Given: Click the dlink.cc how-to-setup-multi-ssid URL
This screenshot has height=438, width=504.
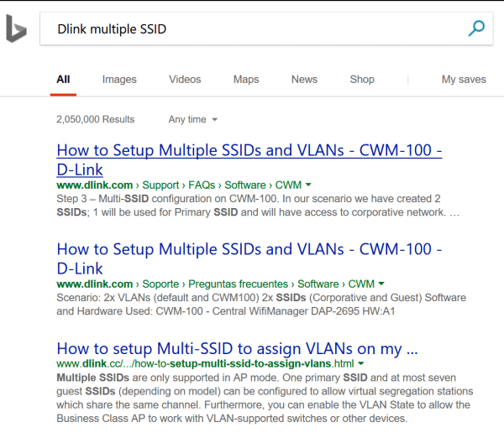Looking at the screenshot, I should point(205,363).
